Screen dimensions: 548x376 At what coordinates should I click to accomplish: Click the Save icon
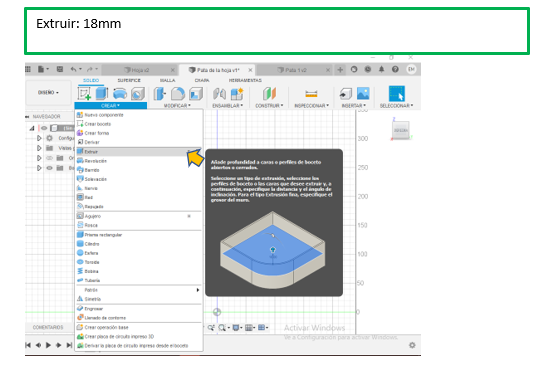(60, 69)
